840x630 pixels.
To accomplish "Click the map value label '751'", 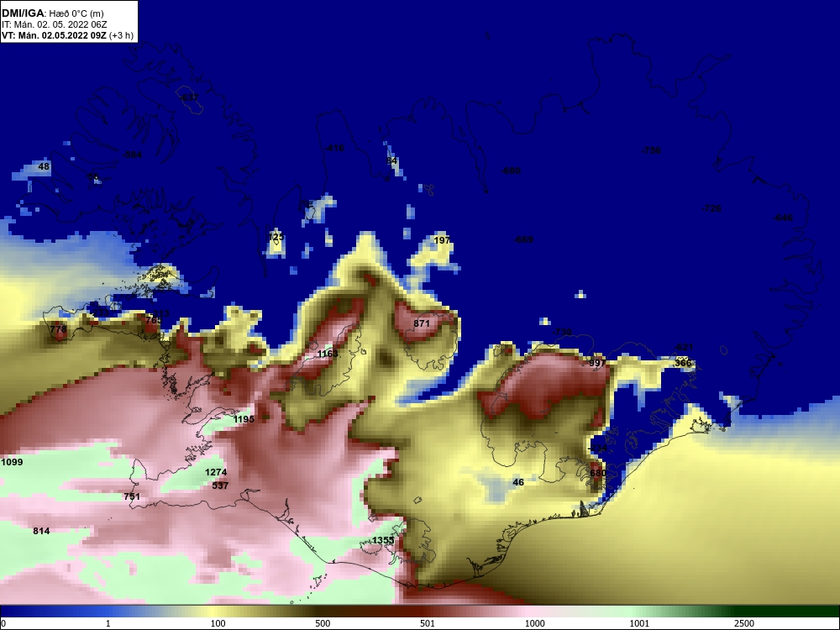I will pos(132,496).
